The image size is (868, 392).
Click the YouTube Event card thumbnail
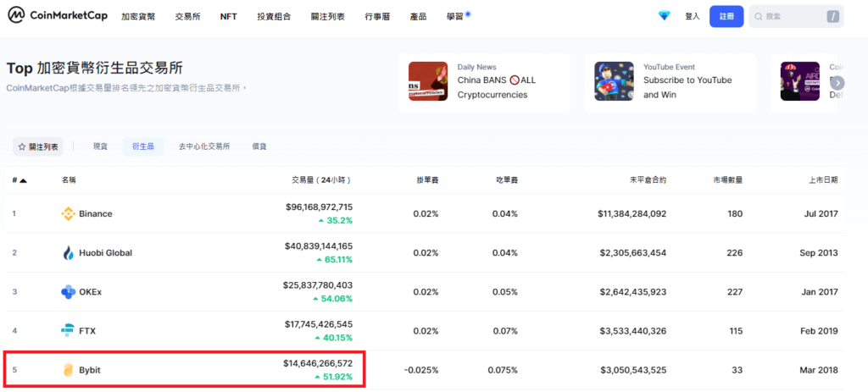pyautogui.click(x=614, y=81)
